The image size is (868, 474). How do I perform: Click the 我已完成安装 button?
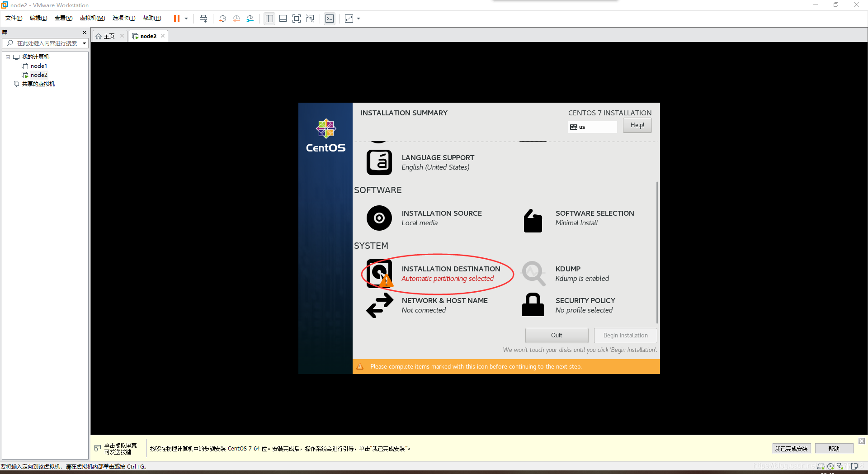pyautogui.click(x=791, y=449)
